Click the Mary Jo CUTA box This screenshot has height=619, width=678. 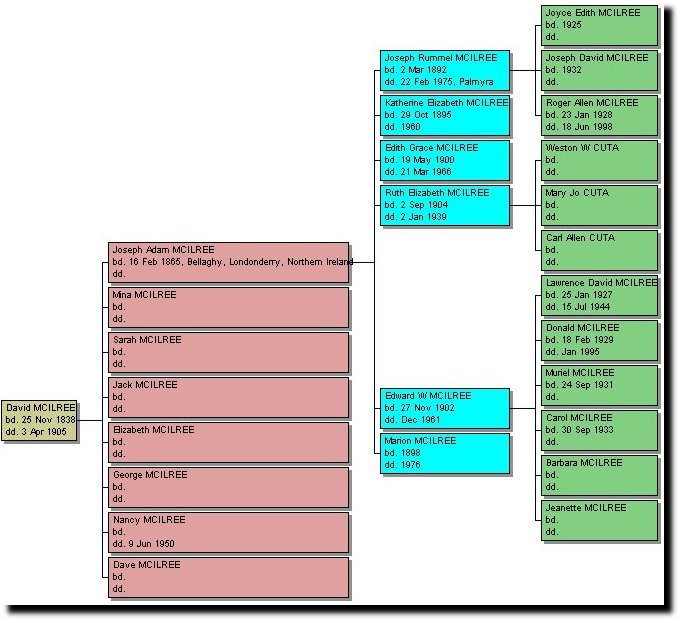599,205
